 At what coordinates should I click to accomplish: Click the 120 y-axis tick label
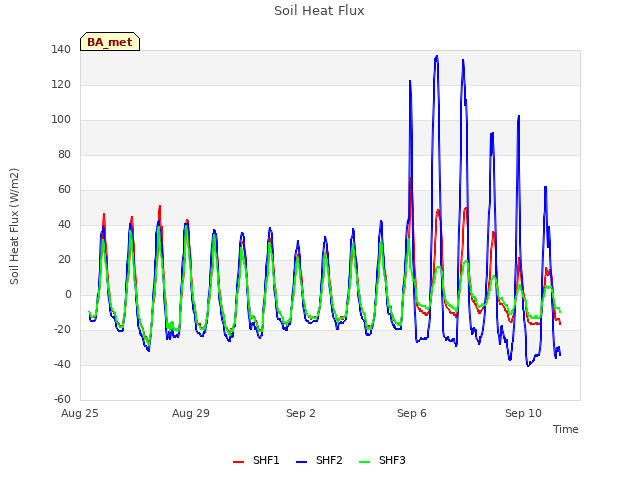pos(61,84)
